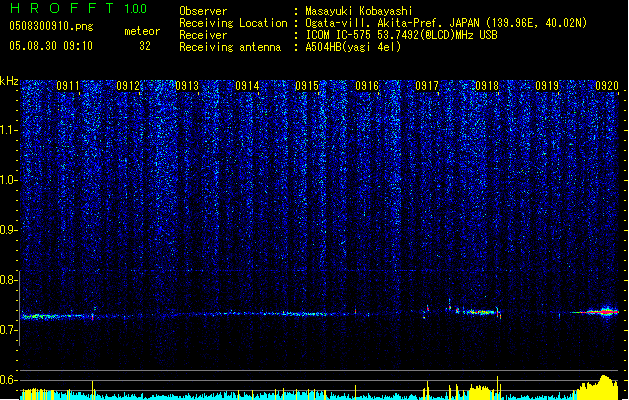The width and height of the screenshot is (629, 400).
Task: Click the 0913 time marker
Action: [x=187, y=86]
